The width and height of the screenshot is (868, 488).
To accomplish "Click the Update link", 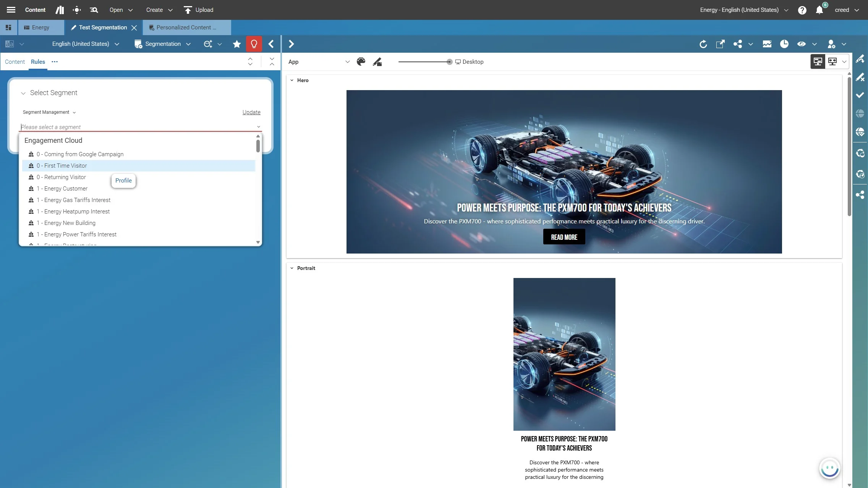I will click(251, 112).
